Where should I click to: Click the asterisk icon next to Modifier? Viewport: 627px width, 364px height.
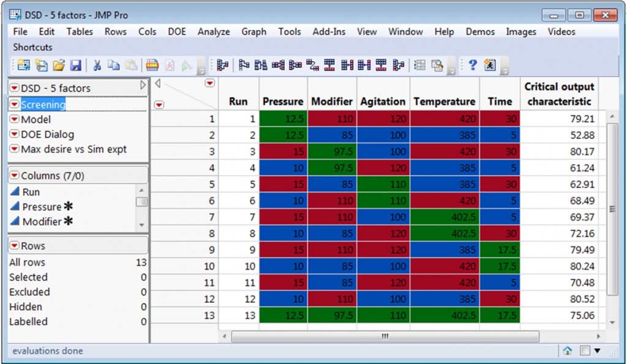(x=69, y=221)
